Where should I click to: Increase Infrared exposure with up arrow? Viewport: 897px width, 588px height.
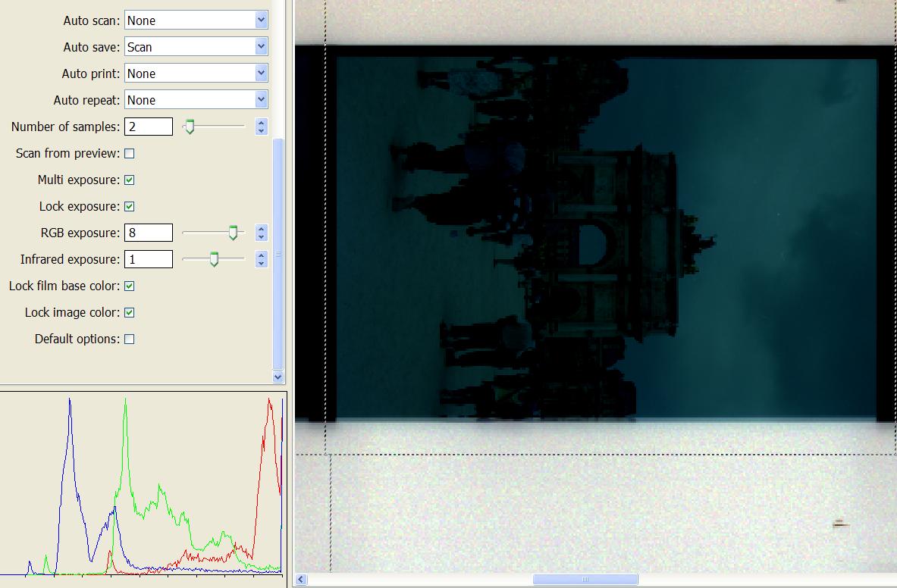coord(262,255)
